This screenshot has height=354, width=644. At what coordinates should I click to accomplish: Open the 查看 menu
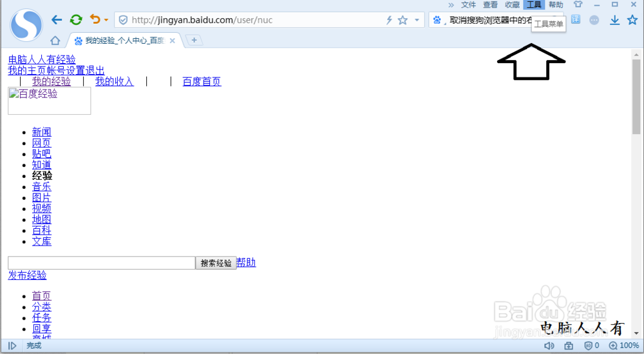click(x=490, y=5)
